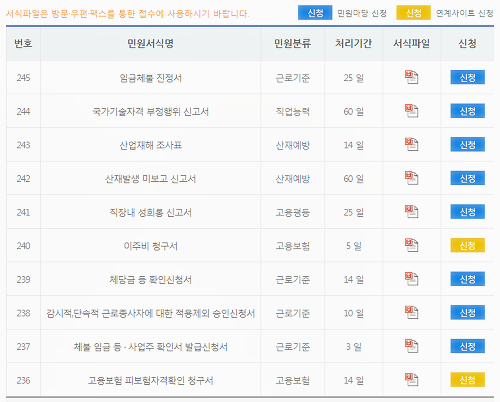500x402 pixels.
Task: Apply for 감시적,단속적 근로종사자 적용제외 승인신청서
Action: tap(467, 313)
